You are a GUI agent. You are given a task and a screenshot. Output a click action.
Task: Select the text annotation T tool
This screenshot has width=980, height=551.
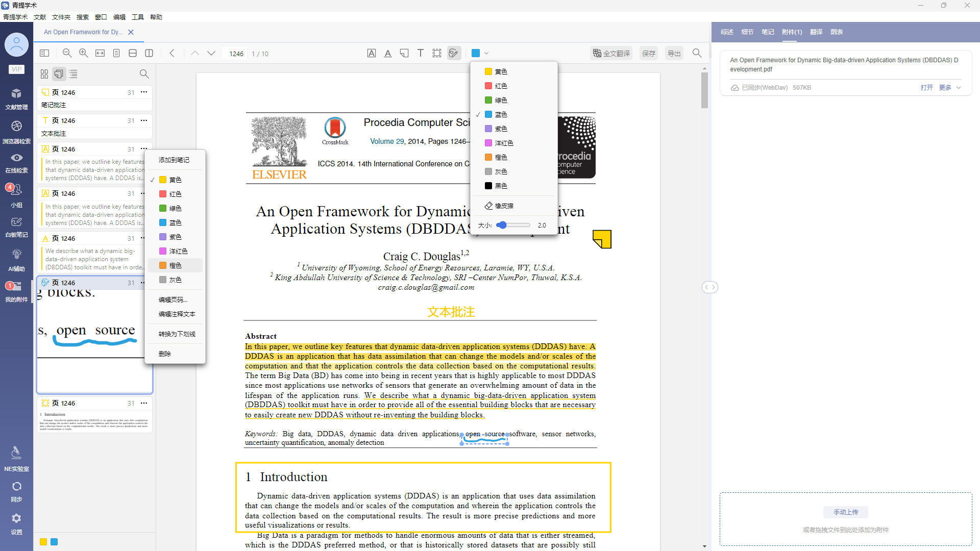pyautogui.click(x=420, y=53)
